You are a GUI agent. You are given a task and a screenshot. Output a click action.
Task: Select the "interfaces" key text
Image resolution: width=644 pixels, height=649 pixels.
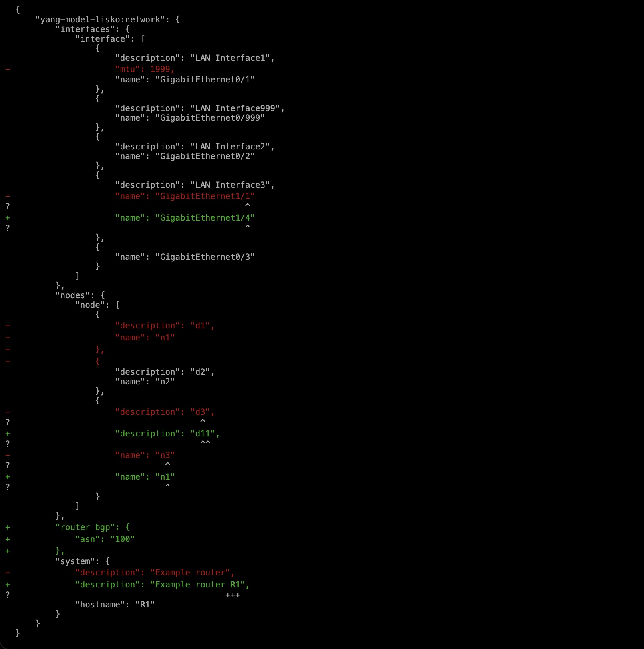pyautogui.click(x=85, y=29)
